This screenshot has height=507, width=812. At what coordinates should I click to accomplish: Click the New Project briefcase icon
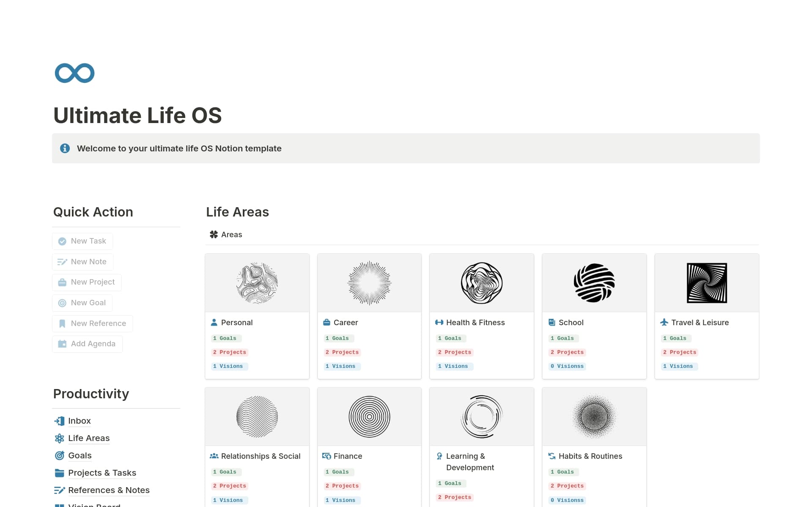(x=62, y=282)
